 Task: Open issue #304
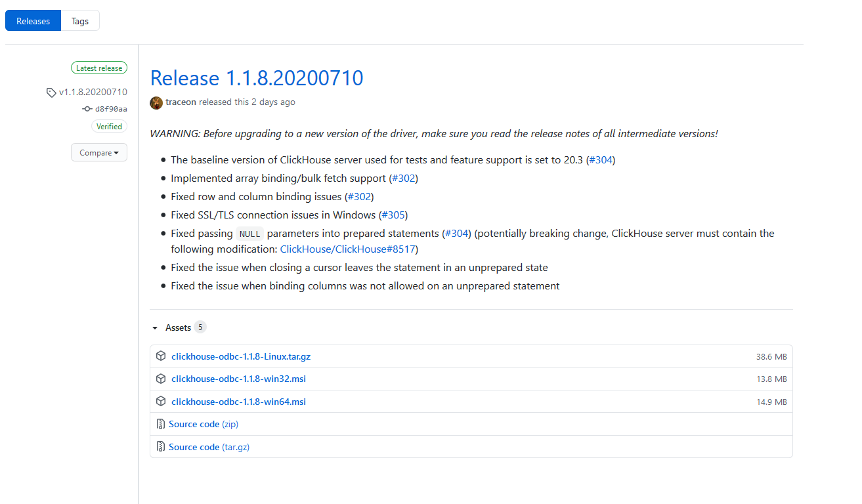[x=599, y=159]
